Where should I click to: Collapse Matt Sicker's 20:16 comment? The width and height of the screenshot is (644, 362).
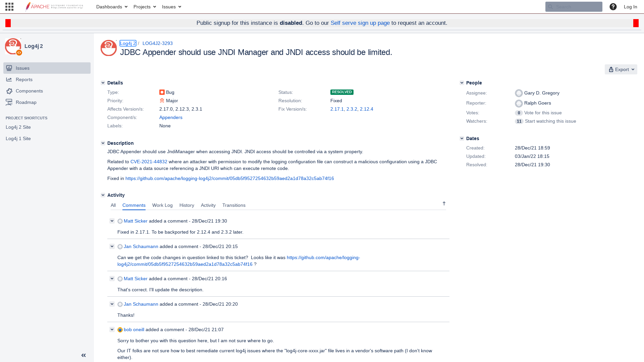pyautogui.click(x=112, y=279)
